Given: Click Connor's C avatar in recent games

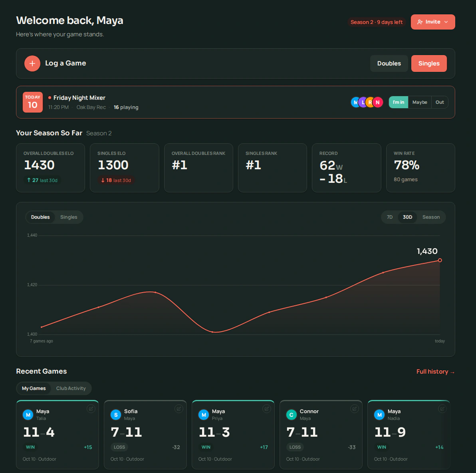Looking at the screenshot, I should tap(292, 415).
